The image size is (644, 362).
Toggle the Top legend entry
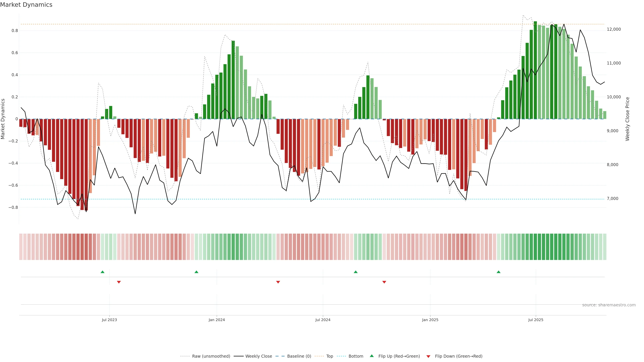click(x=330, y=356)
